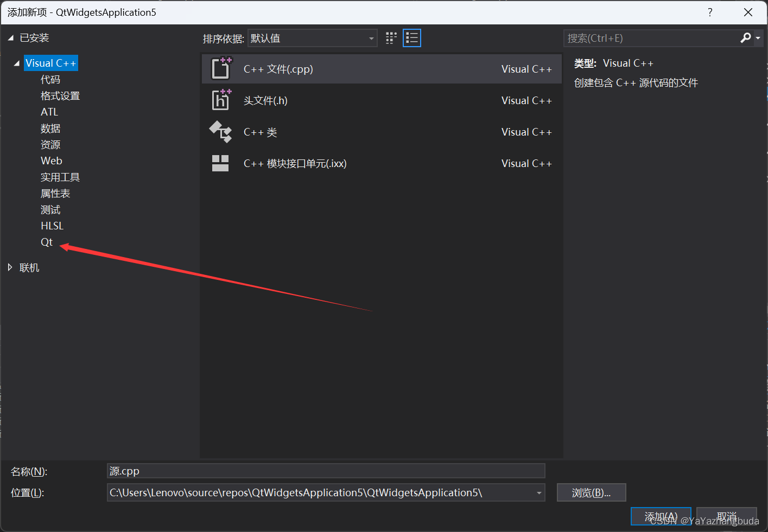Image resolution: width=768 pixels, height=532 pixels.
Task: Select the 头文件(.h) template icon
Action: 220,100
